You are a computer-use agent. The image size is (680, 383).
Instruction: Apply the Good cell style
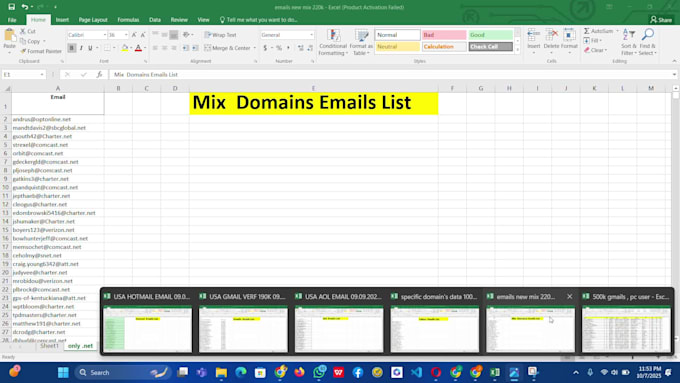490,35
